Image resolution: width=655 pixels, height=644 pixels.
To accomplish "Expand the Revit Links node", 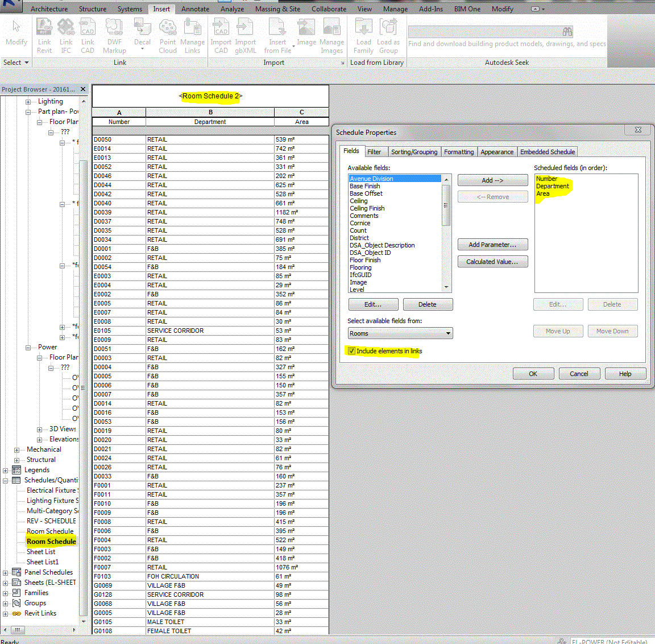I will click(6, 614).
